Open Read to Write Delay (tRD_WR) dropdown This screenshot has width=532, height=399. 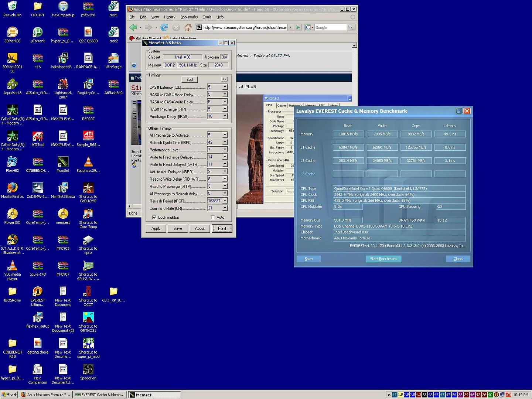click(x=225, y=179)
